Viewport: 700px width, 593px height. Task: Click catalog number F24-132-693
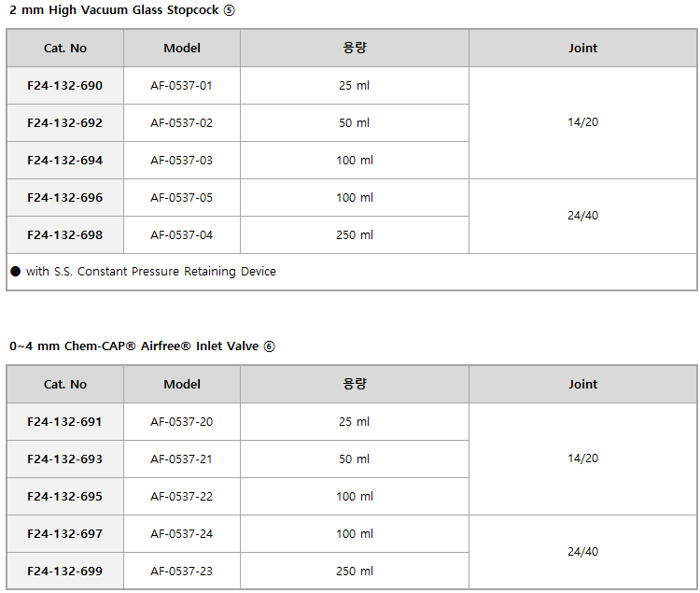click(65, 459)
